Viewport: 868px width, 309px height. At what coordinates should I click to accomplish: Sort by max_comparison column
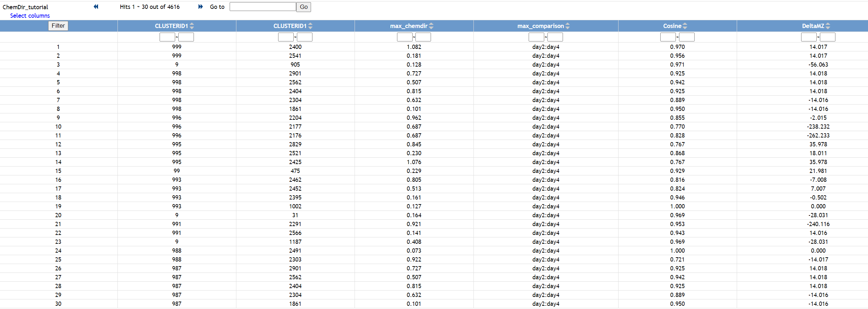pyautogui.click(x=568, y=26)
